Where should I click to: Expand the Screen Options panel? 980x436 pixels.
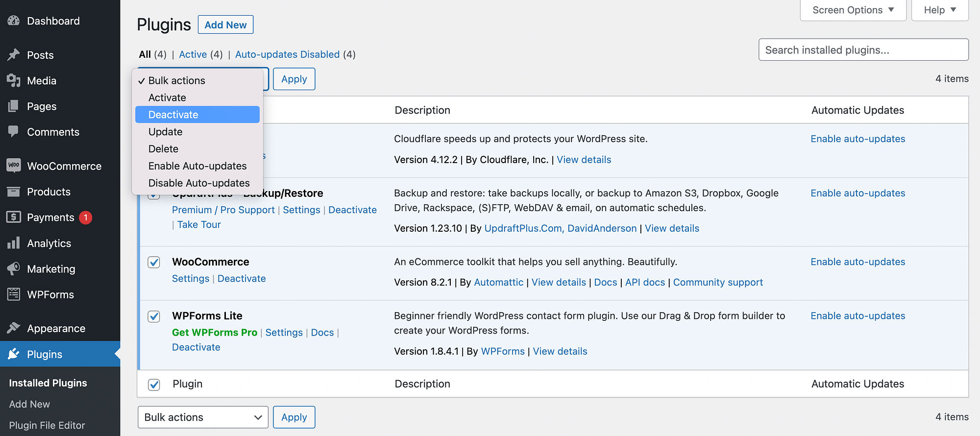853,10
